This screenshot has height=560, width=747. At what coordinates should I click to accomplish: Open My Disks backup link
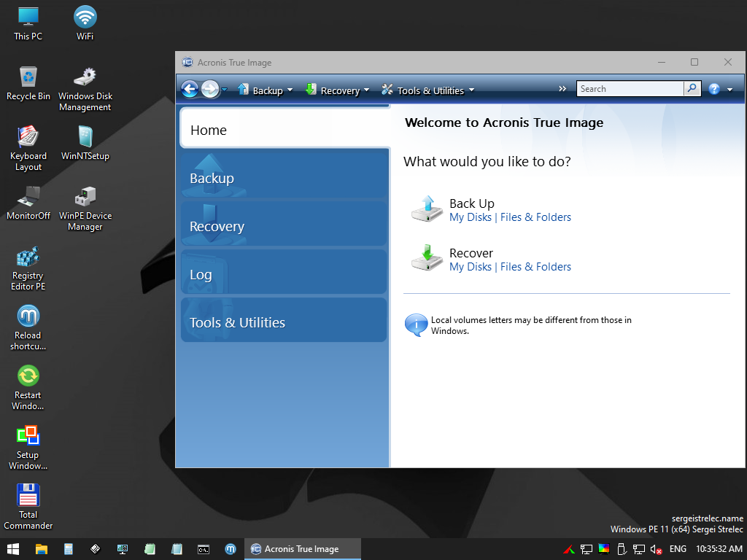click(x=471, y=217)
